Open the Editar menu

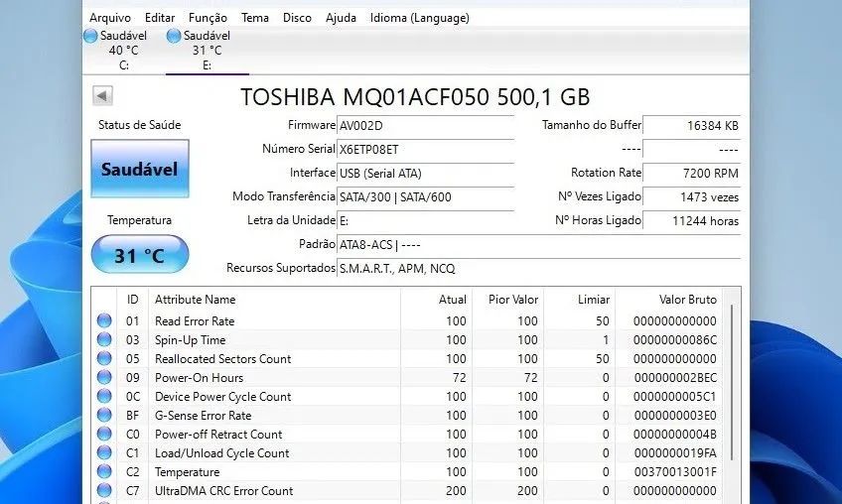(160, 18)
